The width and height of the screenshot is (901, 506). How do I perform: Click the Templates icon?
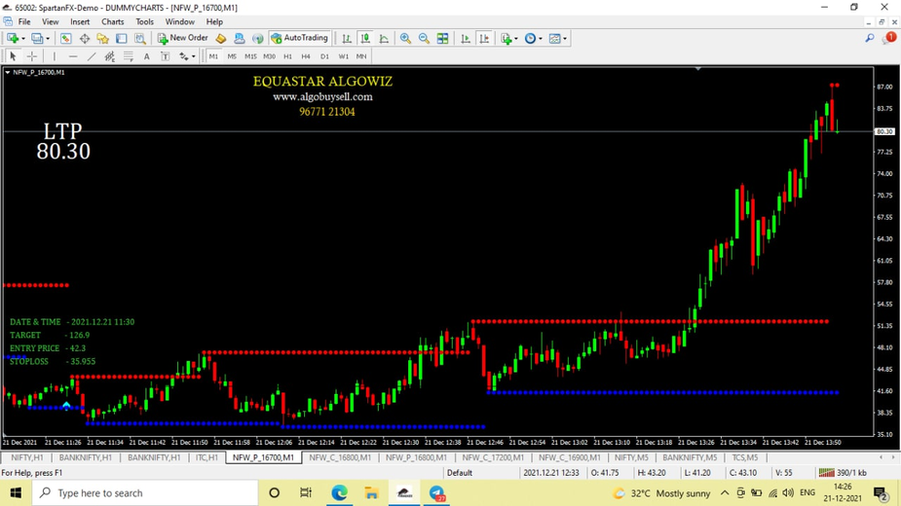click(555, 38)
